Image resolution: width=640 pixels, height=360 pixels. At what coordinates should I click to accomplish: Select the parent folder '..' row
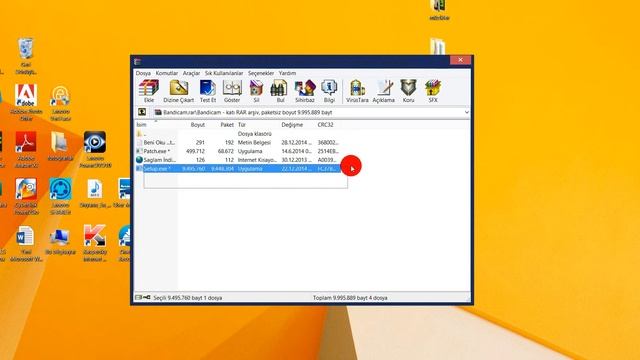(238, 133)
